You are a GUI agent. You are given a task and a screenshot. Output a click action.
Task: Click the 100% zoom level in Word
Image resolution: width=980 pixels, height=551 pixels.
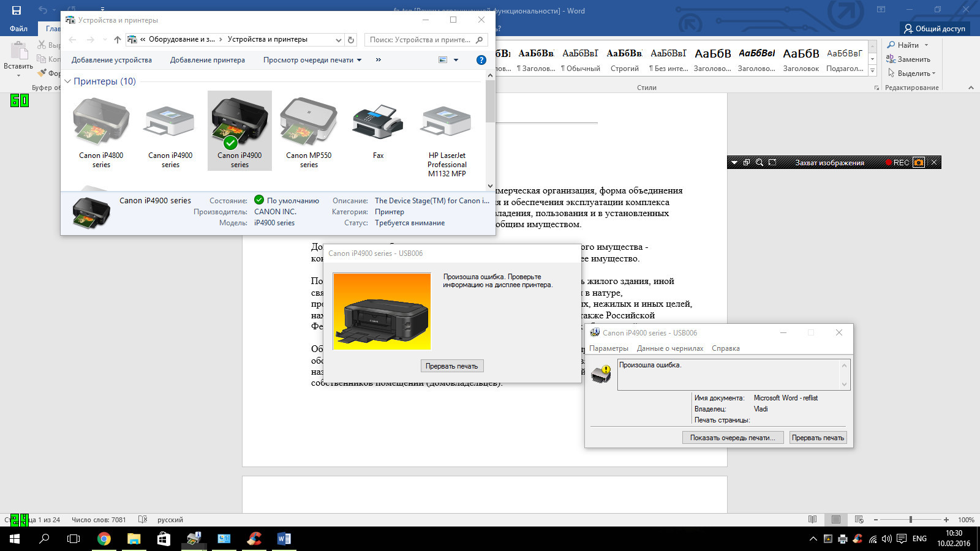tap(966, 520)
